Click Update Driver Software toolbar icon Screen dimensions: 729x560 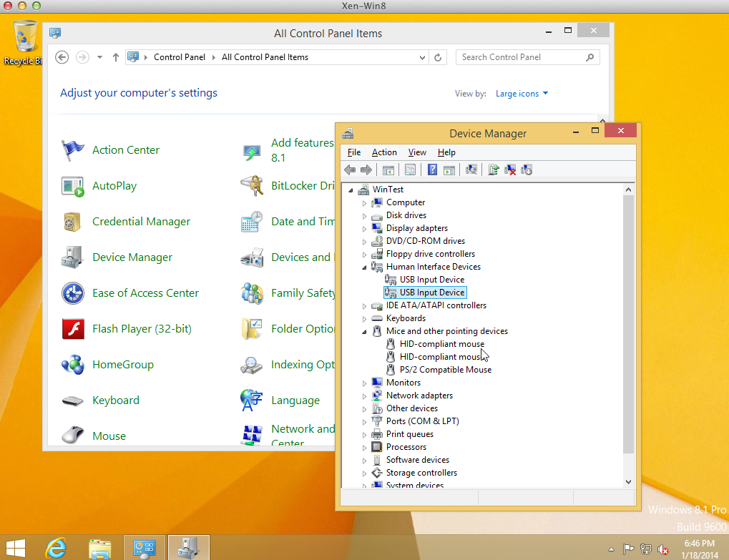coord(493,170)
